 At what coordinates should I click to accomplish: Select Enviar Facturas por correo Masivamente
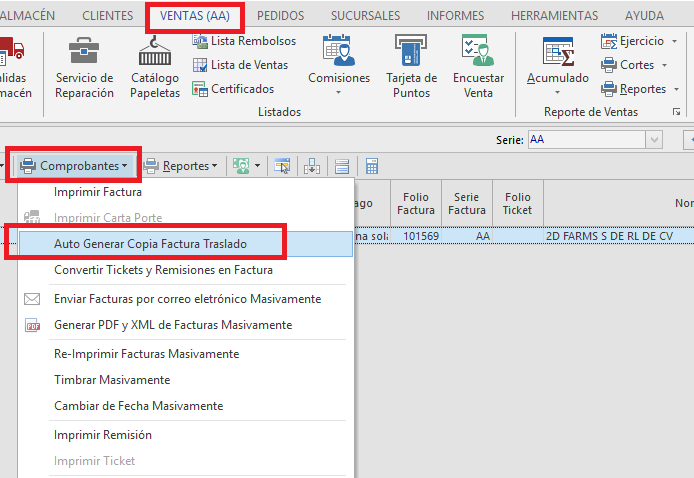tap(187, 299)
